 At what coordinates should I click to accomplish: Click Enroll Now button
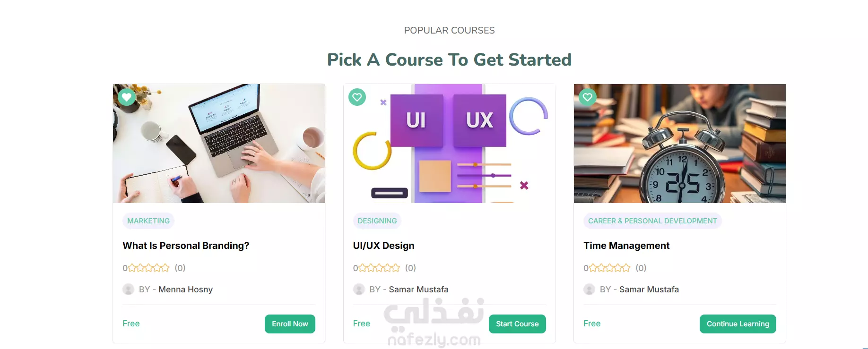[290, 324]
